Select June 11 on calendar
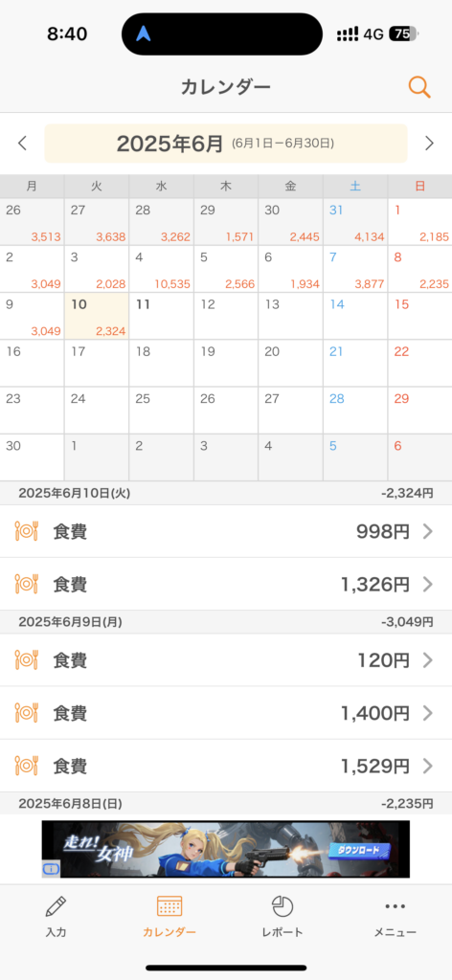 [161, 316]
